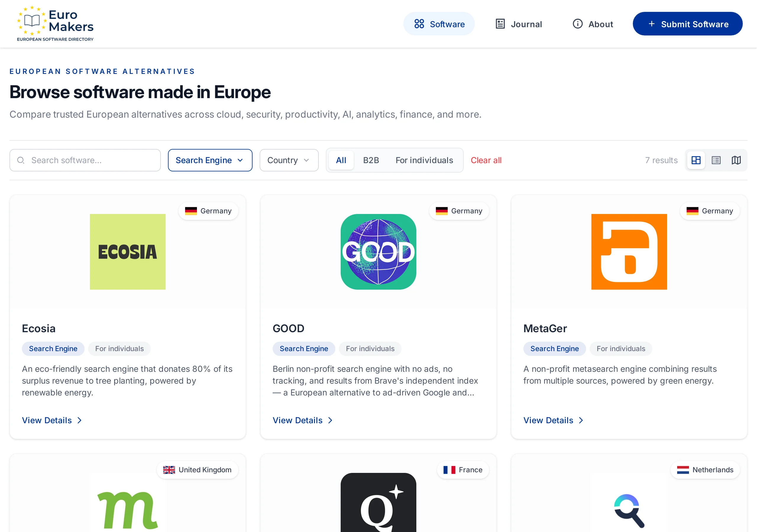
Task: Switch to grid view layout icon
Action: tap(696, 160)
